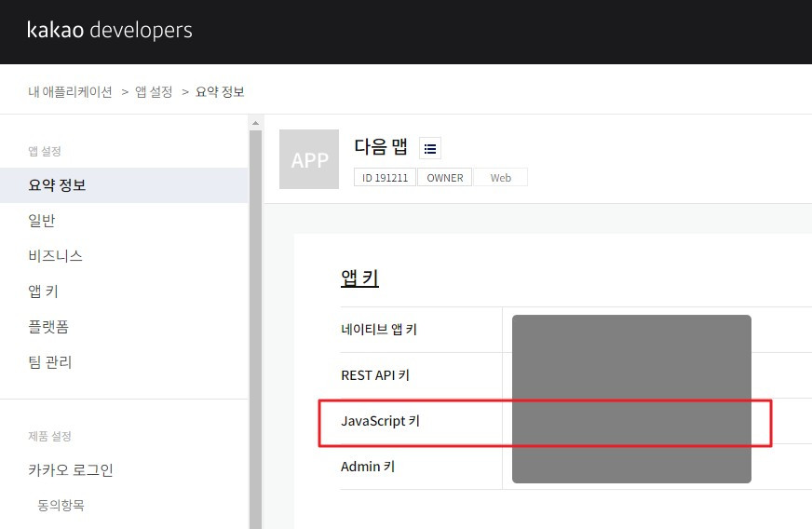Screen dimensions: 812x529
Task: Click the Web platform badge
Action: 500,177
